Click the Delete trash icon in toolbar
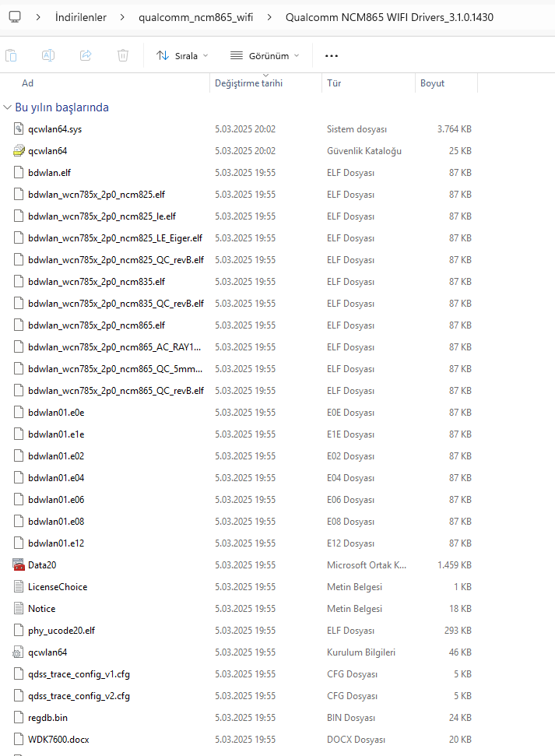This screenshot has width=555, height=756. pos(123,55)
